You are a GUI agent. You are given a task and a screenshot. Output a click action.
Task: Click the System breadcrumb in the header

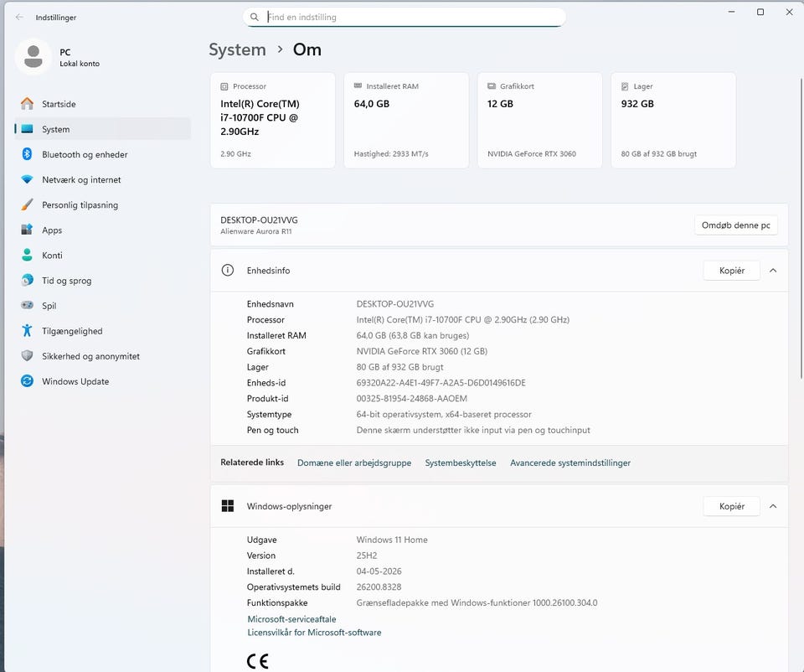pyautogui.click(x=237, y=49)
